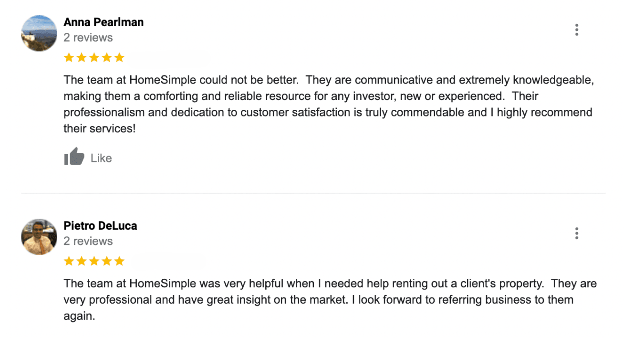This screenshot has width=644, height=338.
Task: Open Pietro DeLuca's profile picture
Action: [39, 237]
